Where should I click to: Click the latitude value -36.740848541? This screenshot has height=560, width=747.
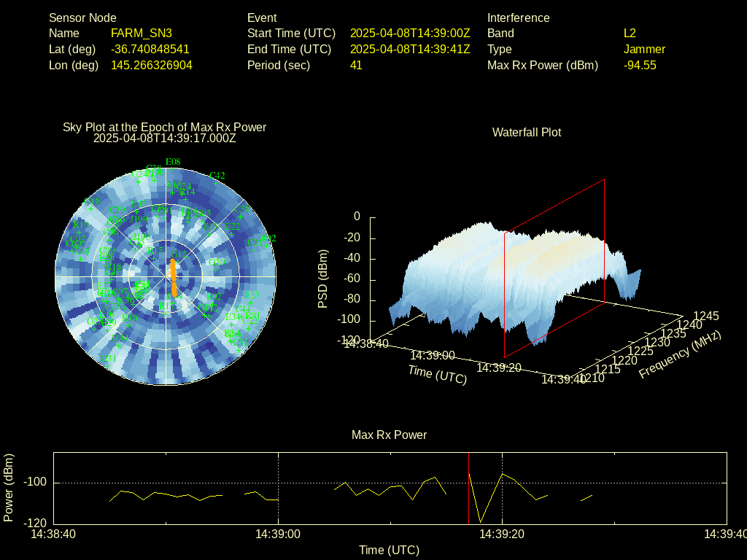click(150, 50)
